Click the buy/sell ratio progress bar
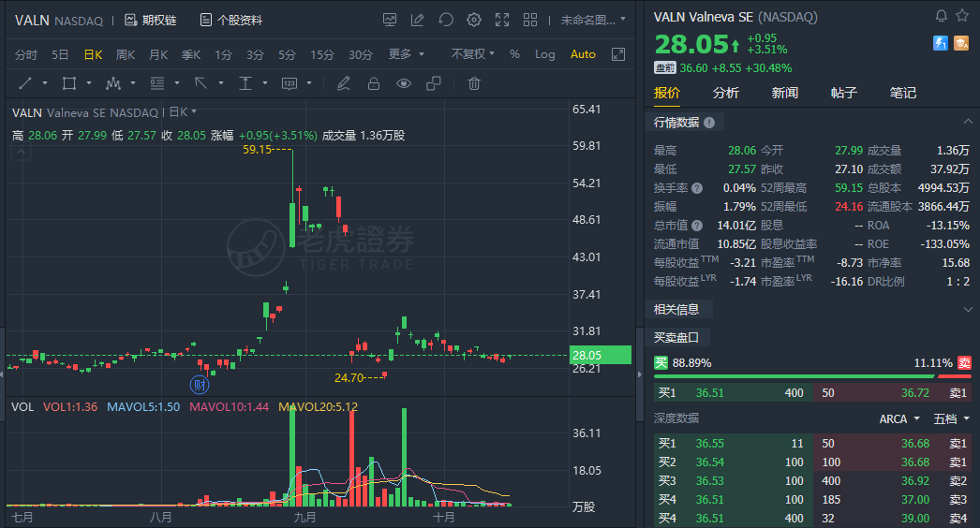Viewport: 980px width, 528px height. coord(812,376)
